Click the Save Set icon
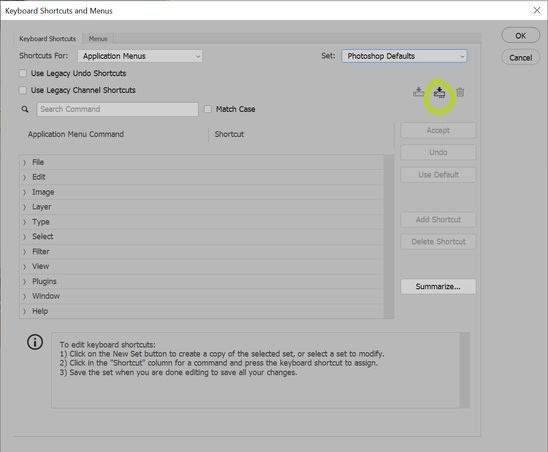 click(418, 92)
